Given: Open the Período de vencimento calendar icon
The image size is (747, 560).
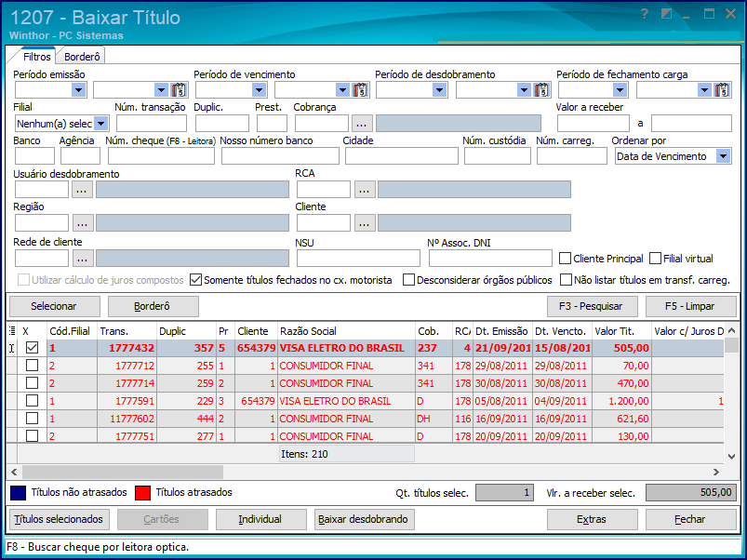Looking at the screenshot, I should 360,89.
